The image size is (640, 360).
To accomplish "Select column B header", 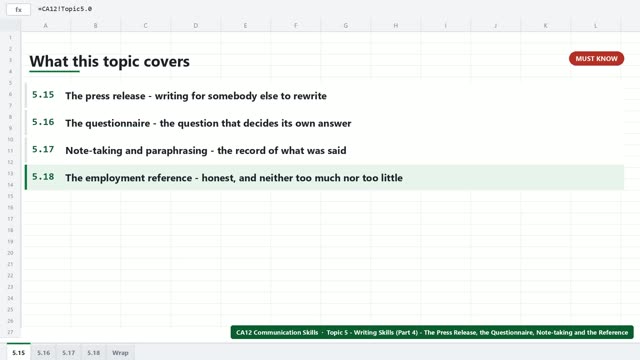I will [x=96, y=25].
